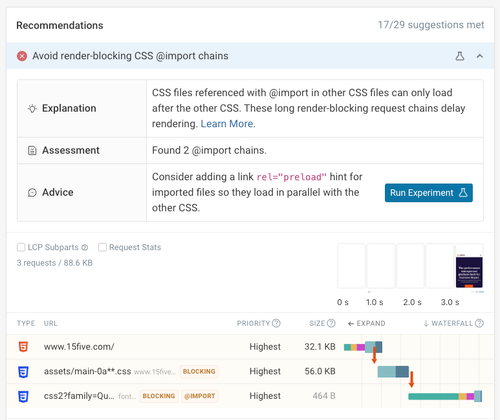The width and height of the screenshot is (500, 420).
Task: Sort by the Waterfall column header
Action: tap(449, 323)
